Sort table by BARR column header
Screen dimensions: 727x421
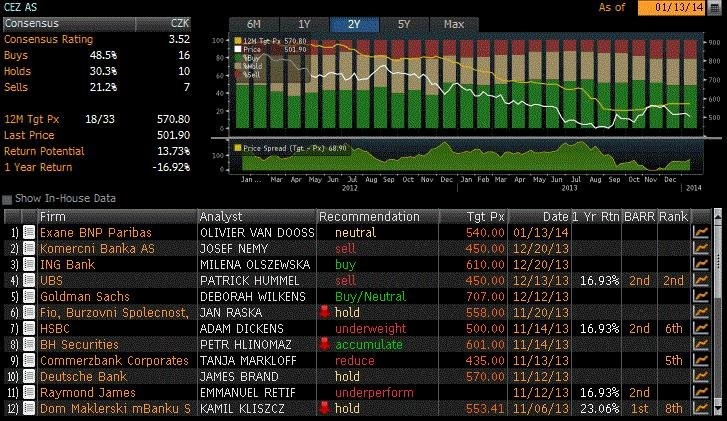(x=639, y=217)
